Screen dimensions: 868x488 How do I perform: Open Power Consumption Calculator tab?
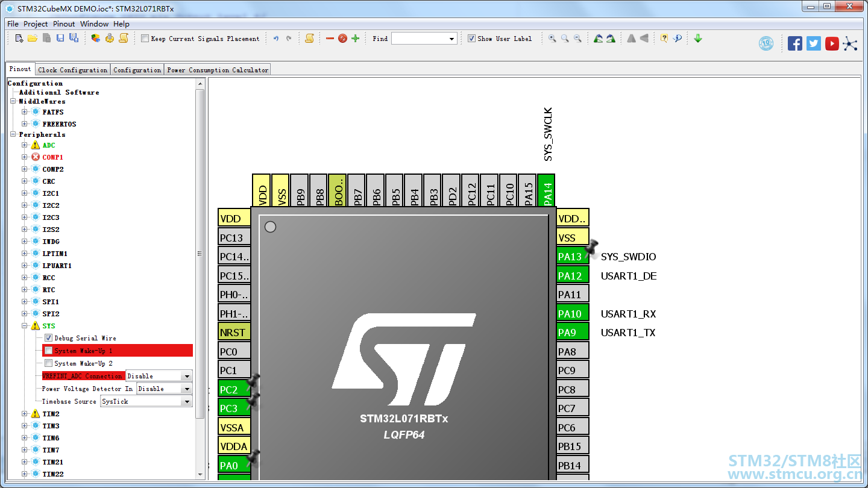click(x=218, y=70)
